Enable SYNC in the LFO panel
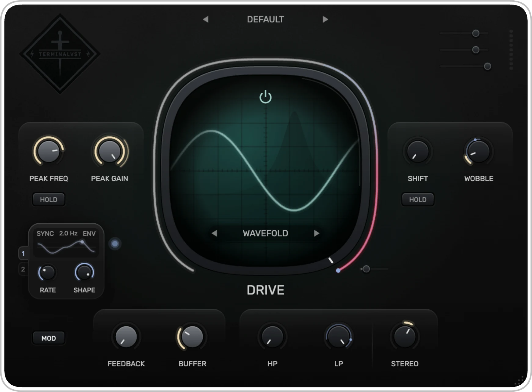The height and width of the screenshot is (392, 532). (45, 234)
